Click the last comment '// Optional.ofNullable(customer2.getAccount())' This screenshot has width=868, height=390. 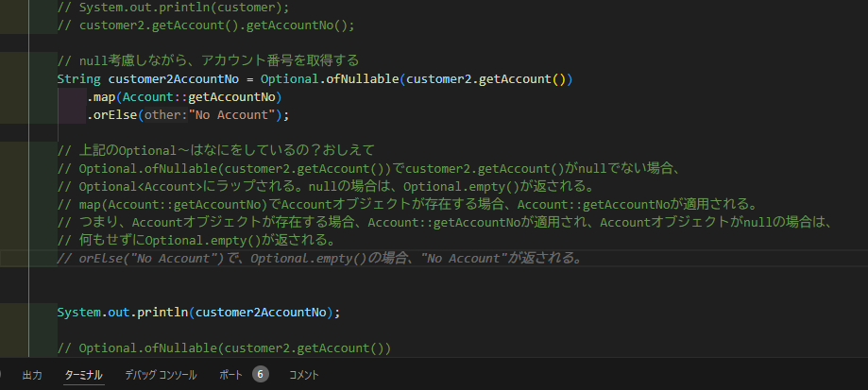(224, 348)
